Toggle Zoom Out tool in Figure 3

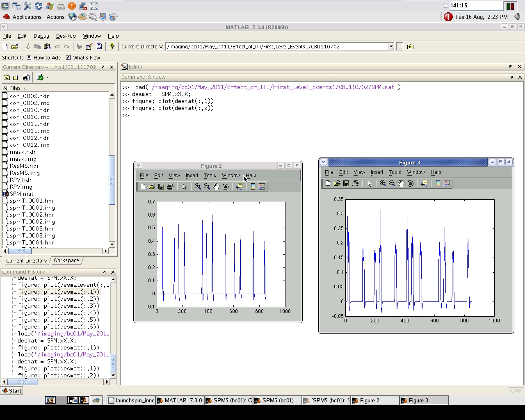[392, 183]
